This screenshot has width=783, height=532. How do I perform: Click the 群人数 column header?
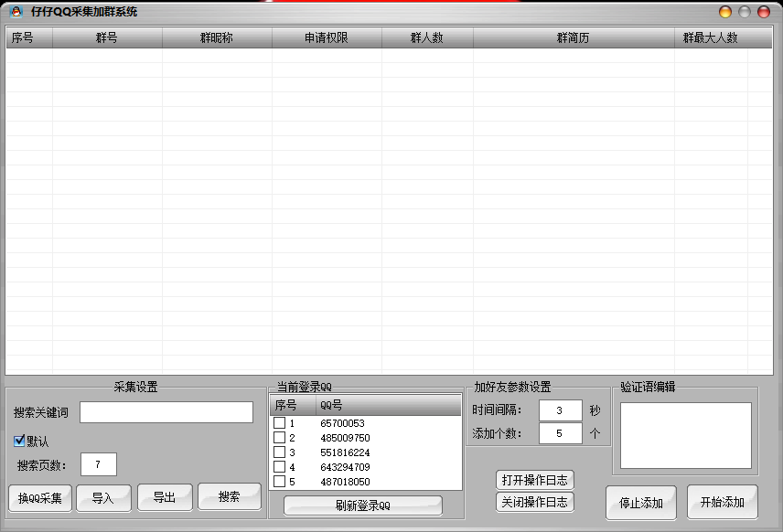pos(427,37)
